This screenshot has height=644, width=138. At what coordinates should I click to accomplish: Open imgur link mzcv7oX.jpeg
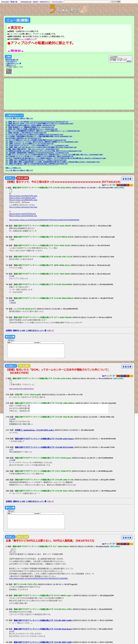tap(23, 207)
